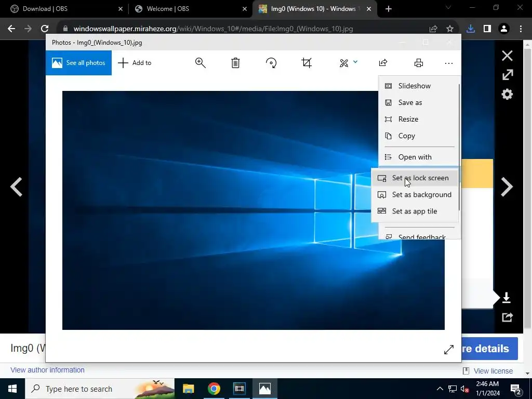Click media viewer share/embed icon
This screenshot has height=399, width=532.
pos(507,317)
